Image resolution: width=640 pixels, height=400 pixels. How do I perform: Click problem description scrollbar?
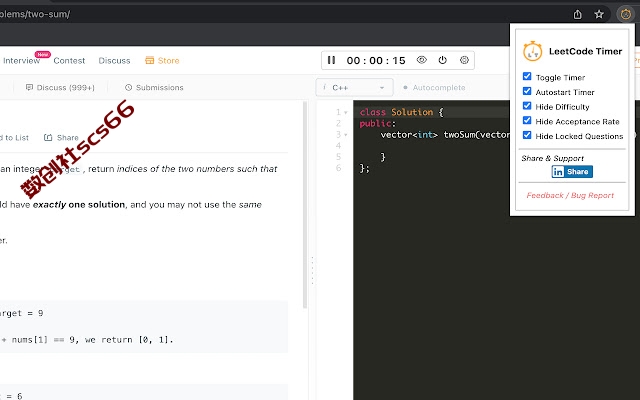pyautogui.click(x=304, y=204)
